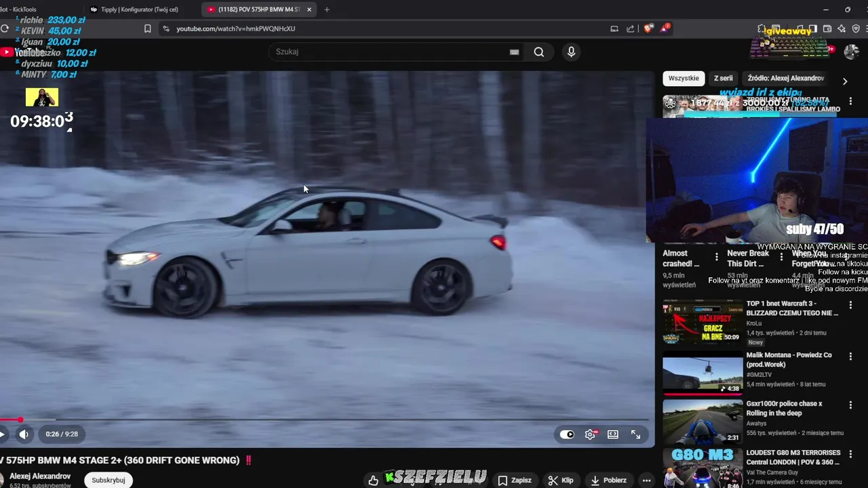868x488 pixels.
Task: Open LOUDEST G80 M3 TERRORISES video title
Action: pyautogui.click(x=793, y=457)
